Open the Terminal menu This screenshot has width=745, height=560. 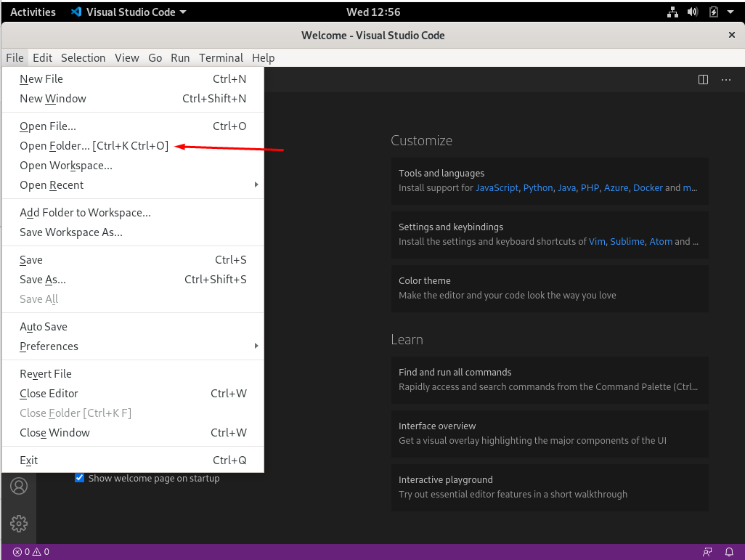[x=221, y=57]
